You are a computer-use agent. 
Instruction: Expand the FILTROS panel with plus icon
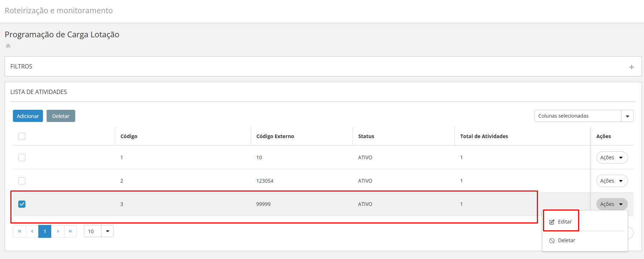tap(631, 67)
